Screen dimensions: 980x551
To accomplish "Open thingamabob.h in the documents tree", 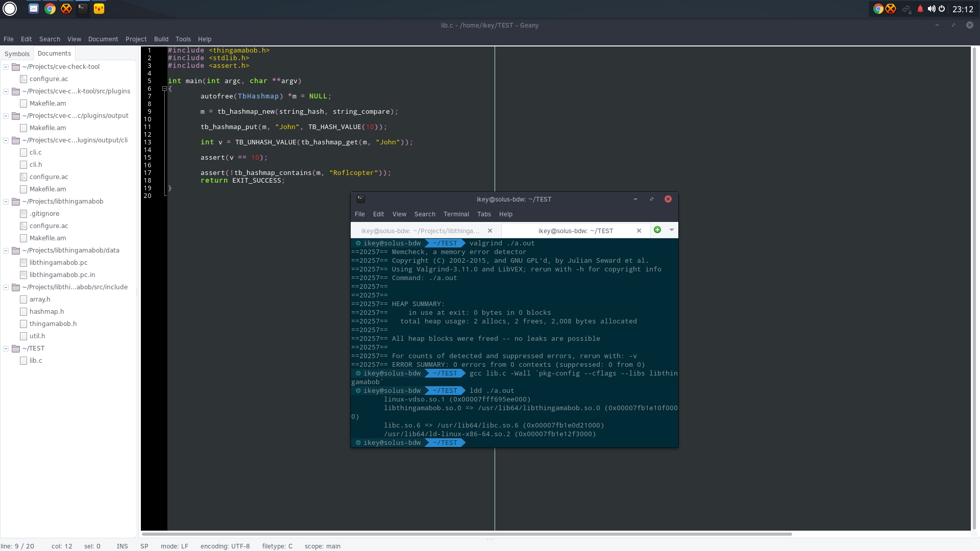I will click(x=53, y=323).
